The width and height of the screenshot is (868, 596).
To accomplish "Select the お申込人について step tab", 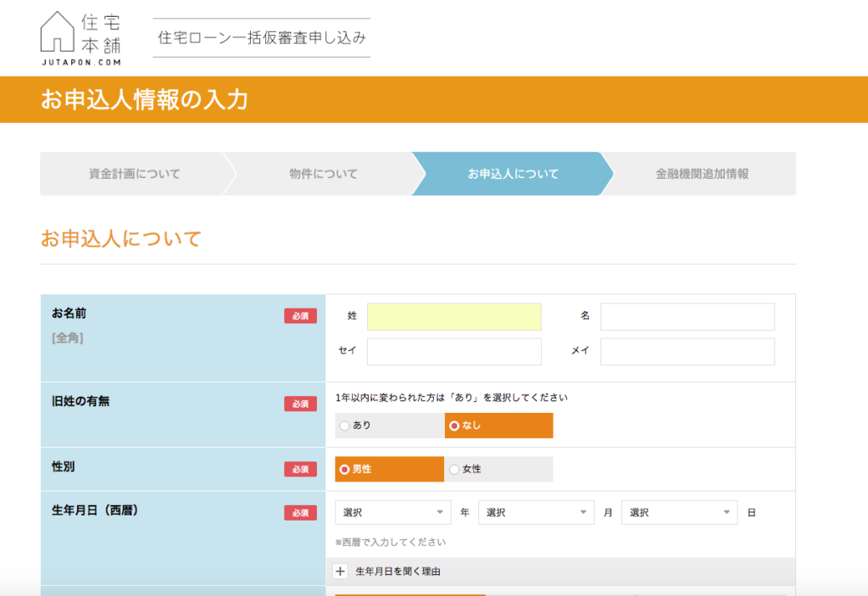I will pos(513,174).
